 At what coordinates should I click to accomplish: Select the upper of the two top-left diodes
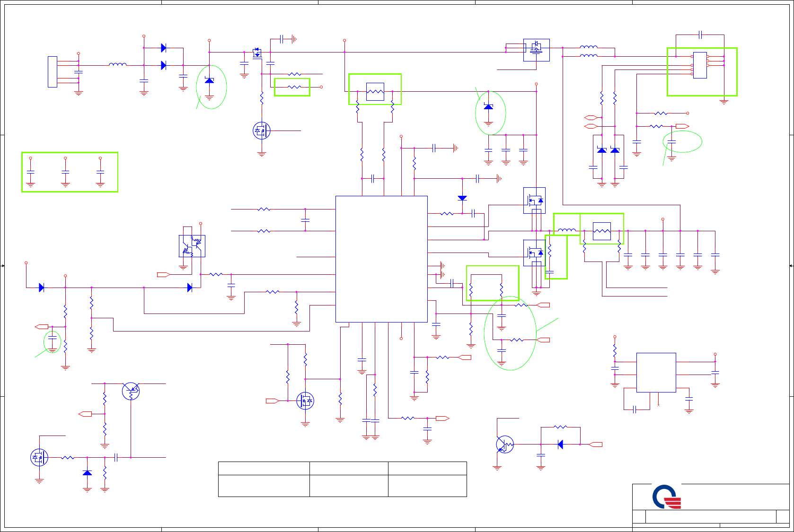164,48
